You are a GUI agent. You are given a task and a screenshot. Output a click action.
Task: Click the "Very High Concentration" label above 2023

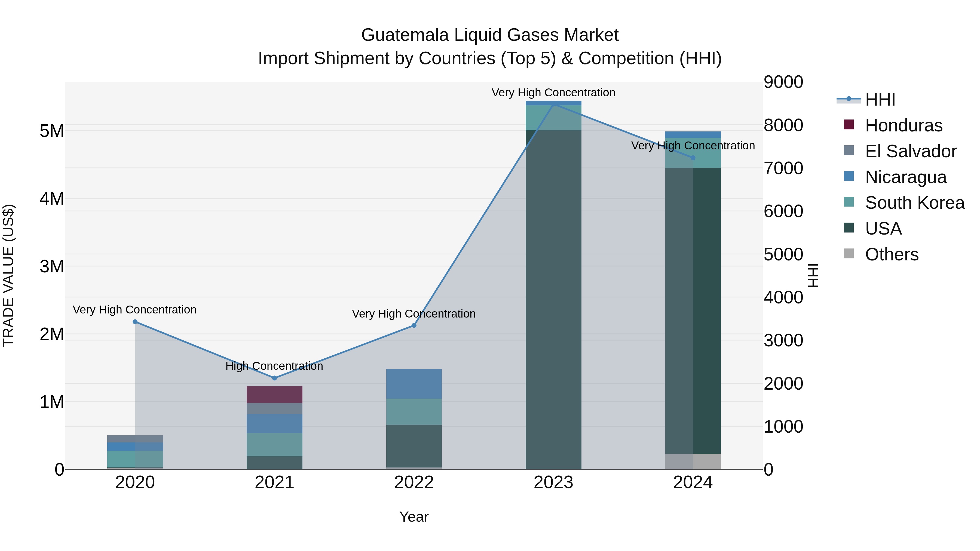tap(553, 93)
